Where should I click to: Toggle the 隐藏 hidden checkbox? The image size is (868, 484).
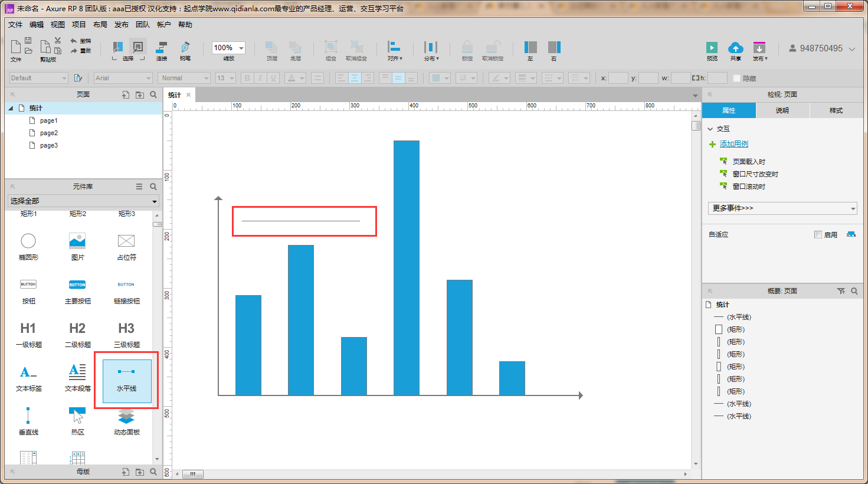click(736, 78)
